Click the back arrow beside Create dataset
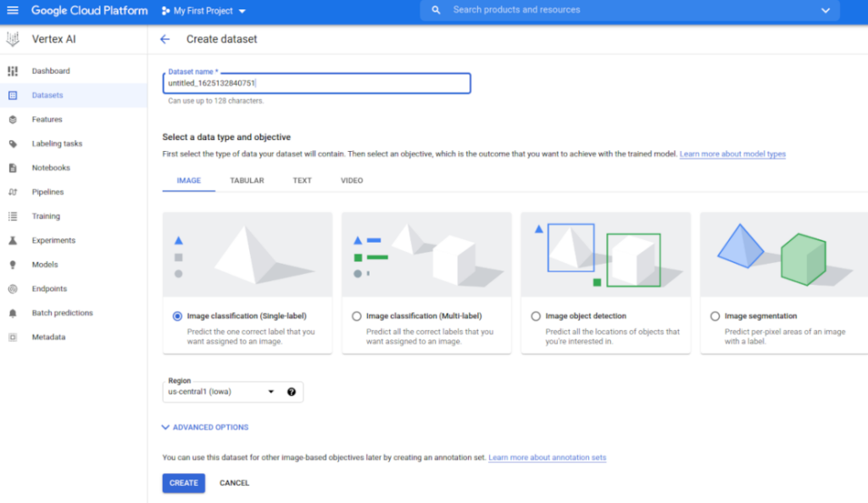The height and width of the screenshot is (503, 868). [165, 39]
